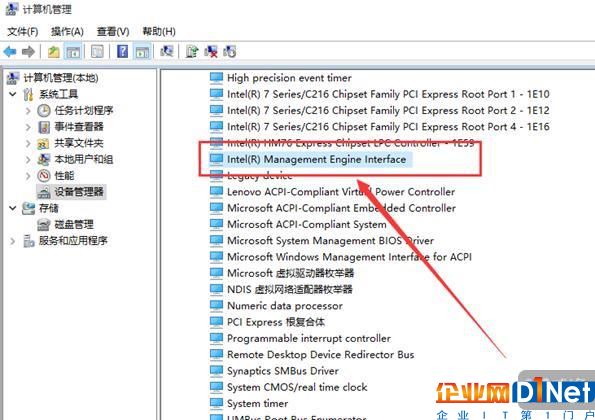
Task: Click the 共享文件夹 folder icon
Action: [x=43, y=143]
